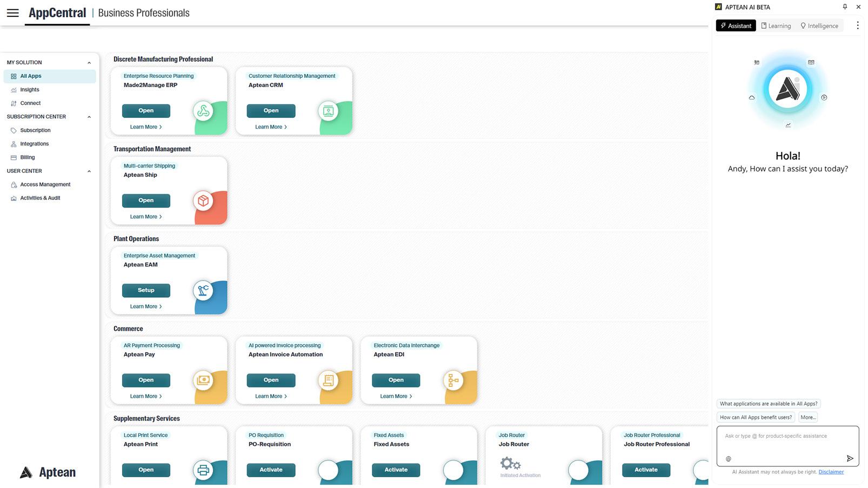Screen dimensions: 868x488
Task: Learn more about Aptean Ship
Action: click(x=146, y=217)
